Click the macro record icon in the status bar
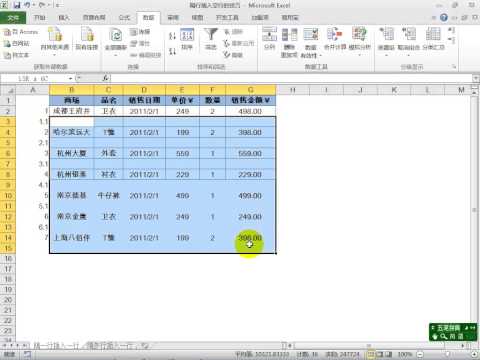 click(x=27, y=354)
